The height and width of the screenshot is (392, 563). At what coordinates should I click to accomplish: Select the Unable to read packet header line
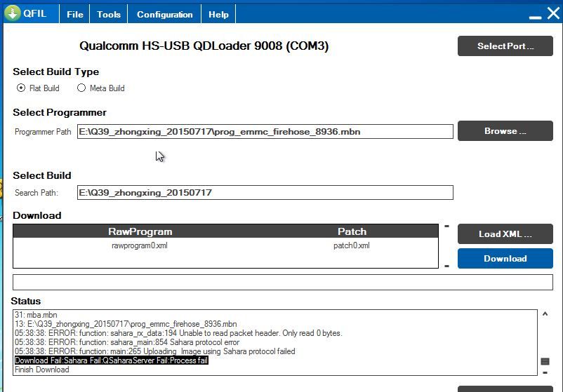click(178, 333)
